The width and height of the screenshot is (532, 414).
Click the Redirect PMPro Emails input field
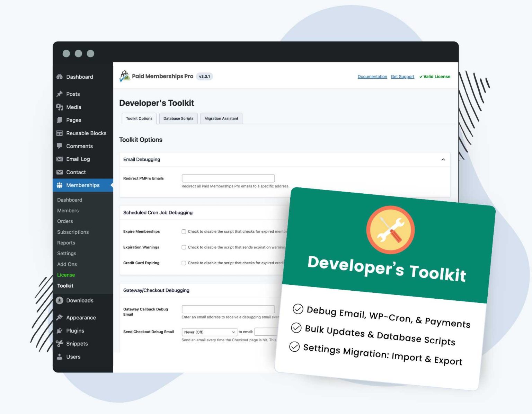pyautogui.click(x=228, y=178)
